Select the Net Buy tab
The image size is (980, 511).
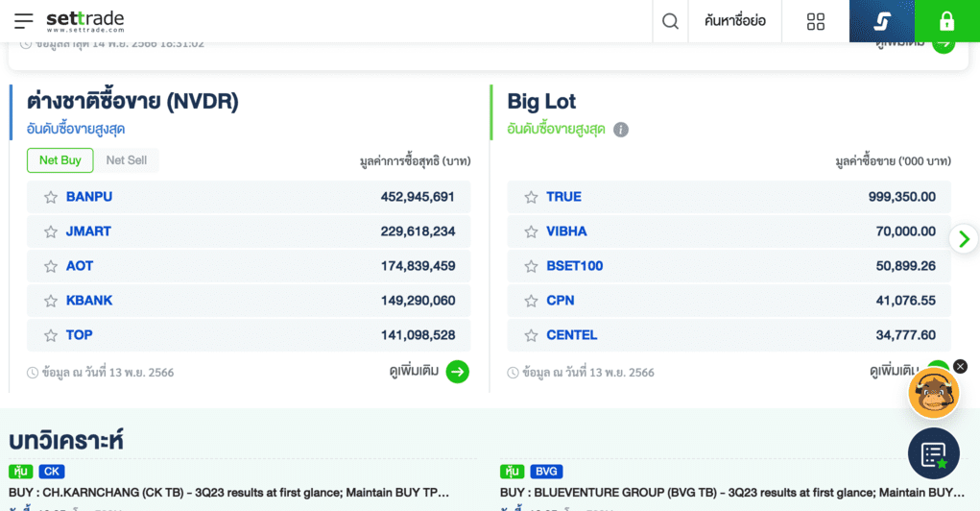[60, 160]
